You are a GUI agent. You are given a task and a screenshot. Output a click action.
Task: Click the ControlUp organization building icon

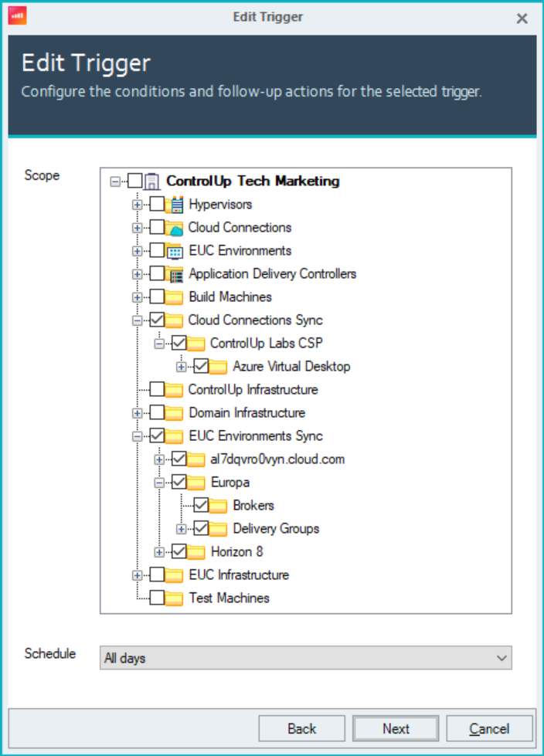click(x=152, y=181)
